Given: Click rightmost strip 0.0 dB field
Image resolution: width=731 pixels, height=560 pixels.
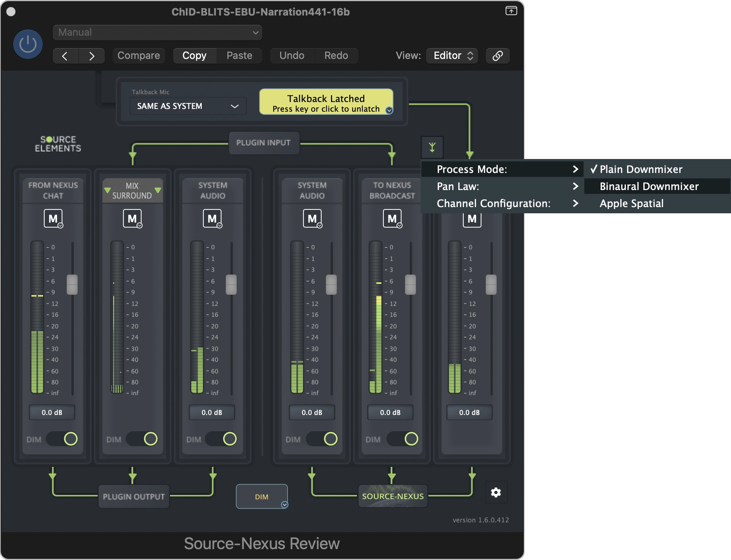Looking at the screenshot, I should tap(469, 412).
